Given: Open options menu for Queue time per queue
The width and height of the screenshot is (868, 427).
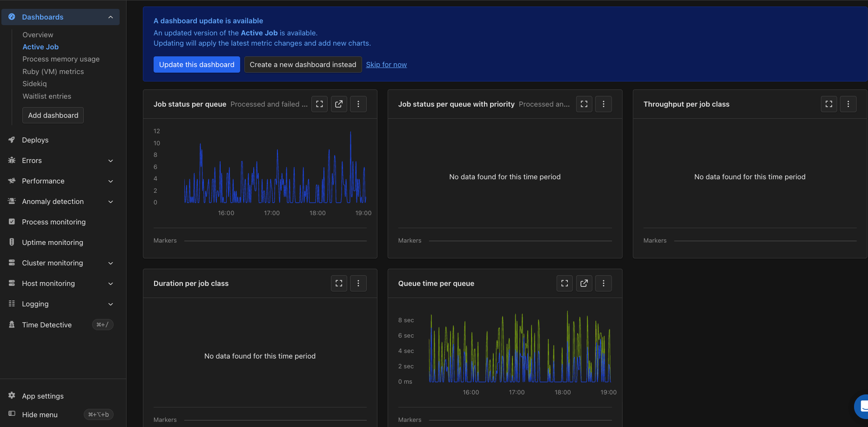Looking at the screenshot, I should (x=604, y=283).
